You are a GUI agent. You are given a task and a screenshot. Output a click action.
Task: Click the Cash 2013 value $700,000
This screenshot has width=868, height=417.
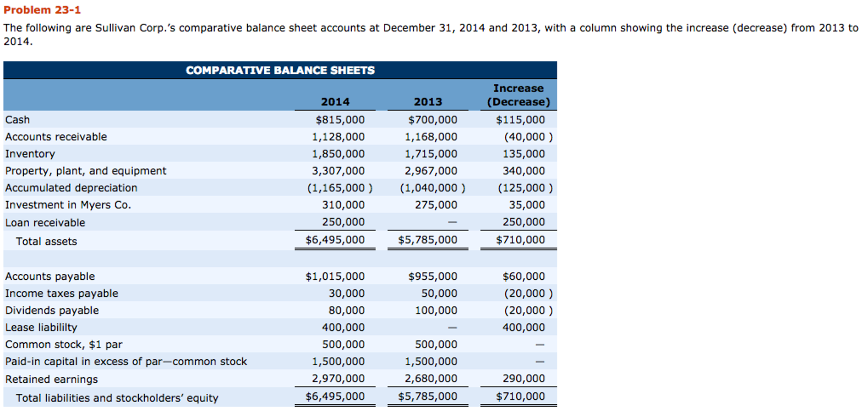(x=433, y=120)
